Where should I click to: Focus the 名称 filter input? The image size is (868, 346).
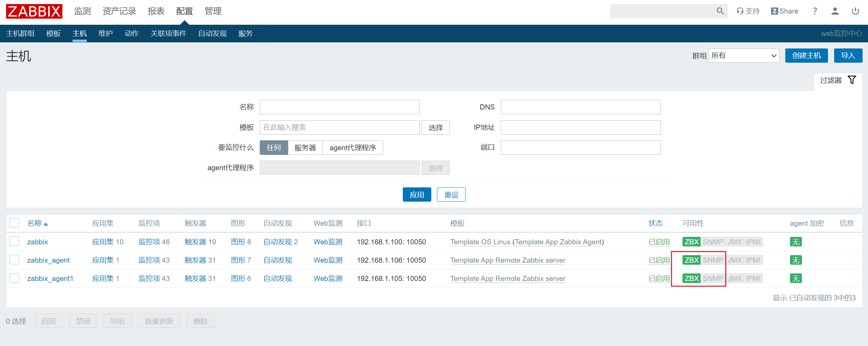click(340, 107)
